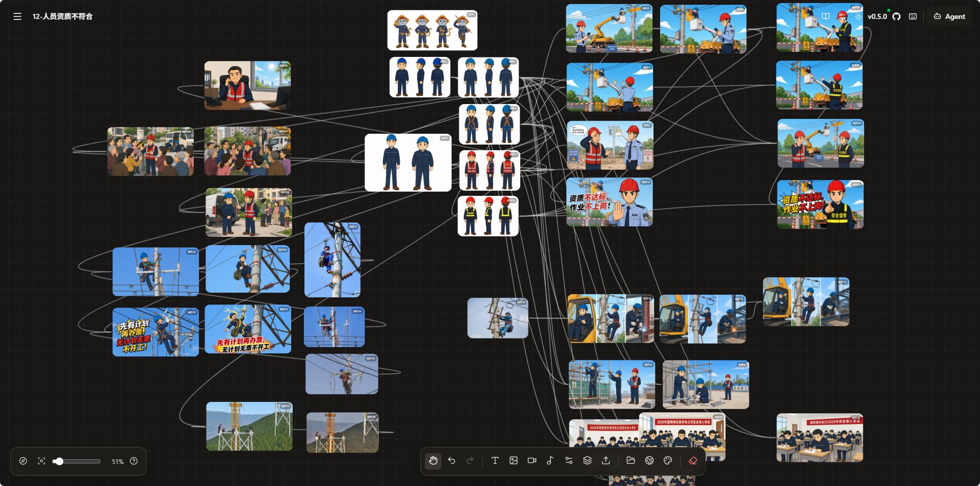This screenshot has height=486, width=980.
Task: Add an image node from the toolbar
Action: 514,460
